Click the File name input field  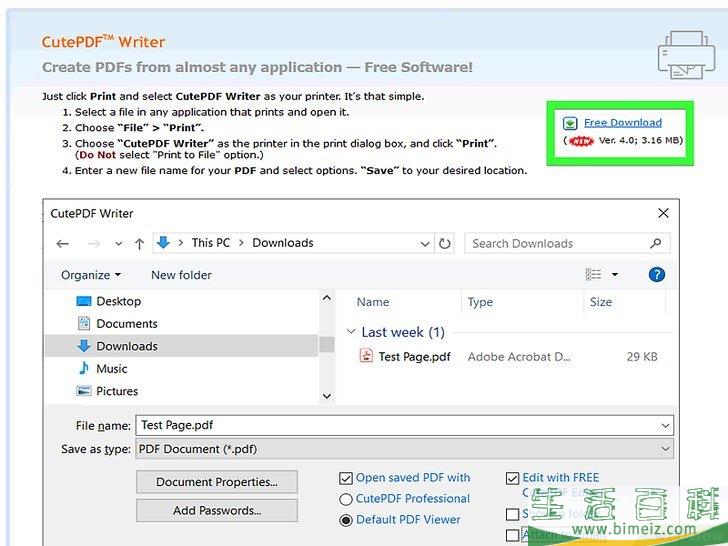[x=404, y=425]
